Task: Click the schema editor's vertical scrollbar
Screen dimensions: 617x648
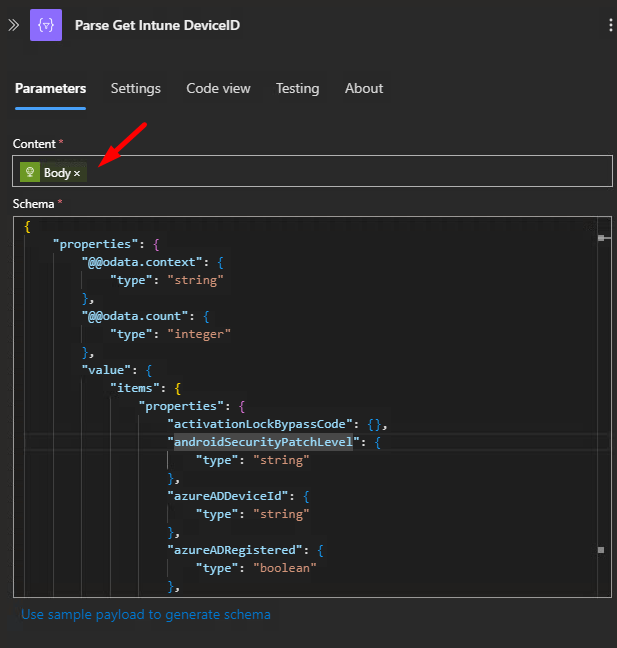Action: [602, 400]
